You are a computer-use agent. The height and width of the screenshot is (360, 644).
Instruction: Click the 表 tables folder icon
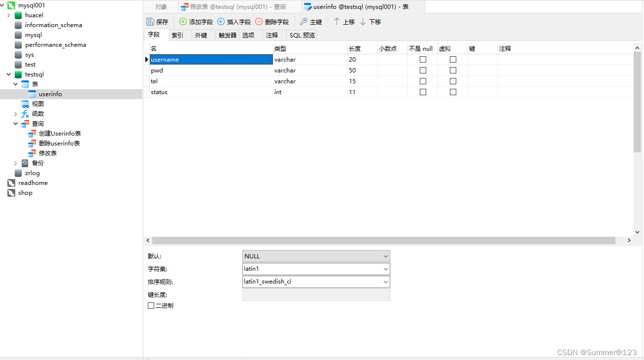click(x=25, y=84)
